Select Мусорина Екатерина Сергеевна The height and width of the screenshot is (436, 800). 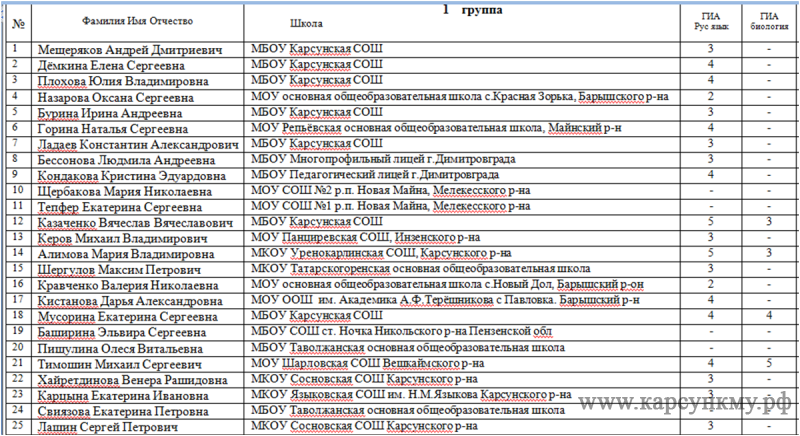tap(128, 317)
